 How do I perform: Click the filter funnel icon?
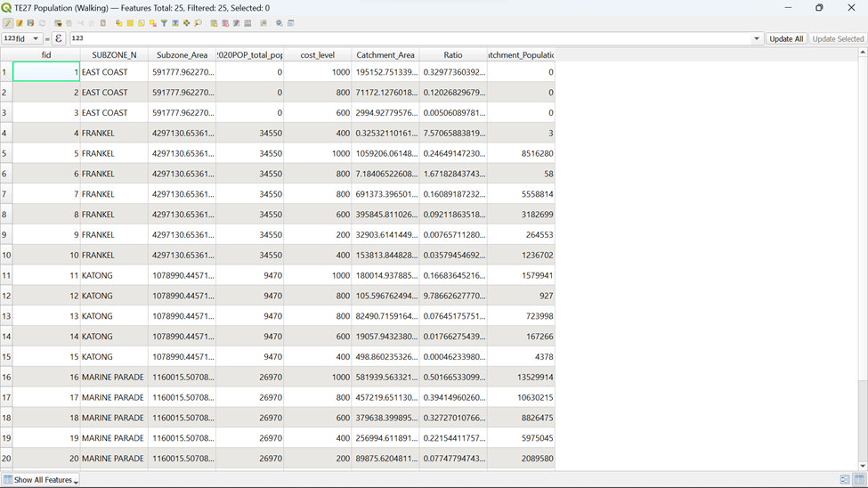pyautogui.click(x=164, y=23)
